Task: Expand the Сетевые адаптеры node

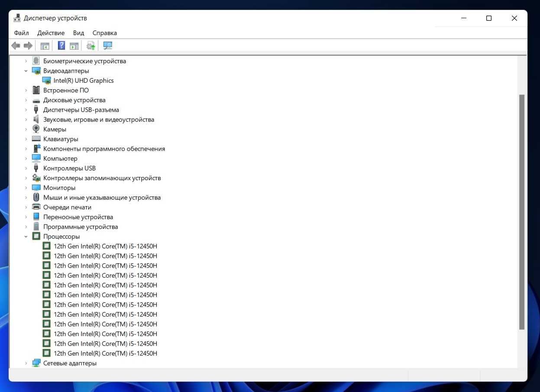Action: (26, 363)
